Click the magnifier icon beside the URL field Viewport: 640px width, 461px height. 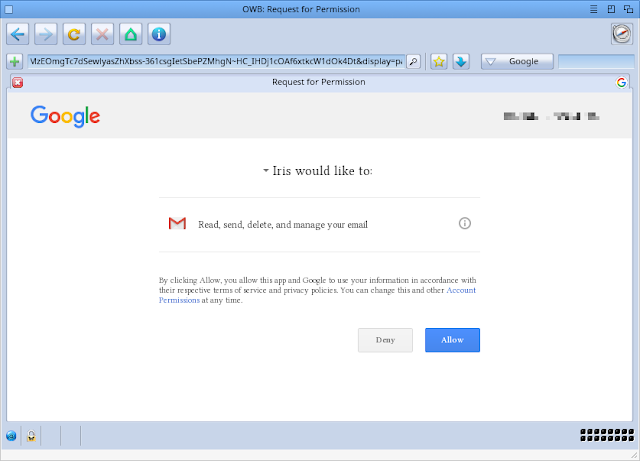point(413,62)
